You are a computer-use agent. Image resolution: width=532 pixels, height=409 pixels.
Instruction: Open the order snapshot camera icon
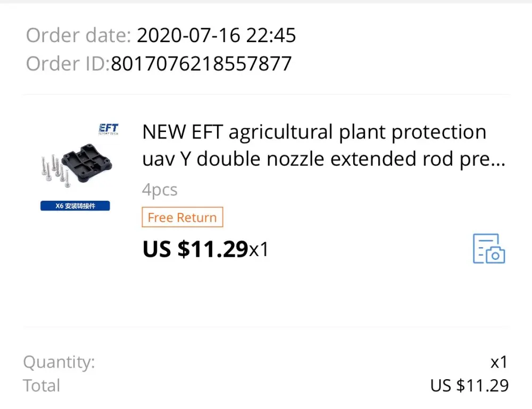pos(489,248)
